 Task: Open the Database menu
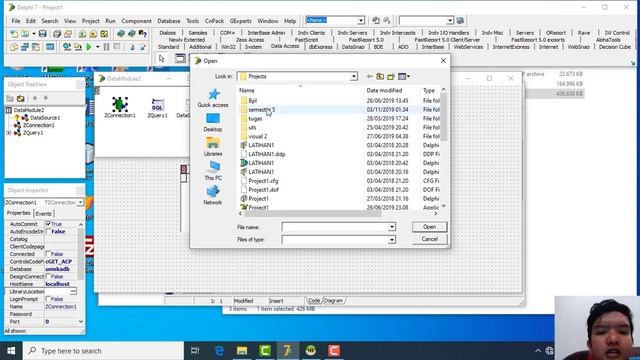tap(169, 21)
